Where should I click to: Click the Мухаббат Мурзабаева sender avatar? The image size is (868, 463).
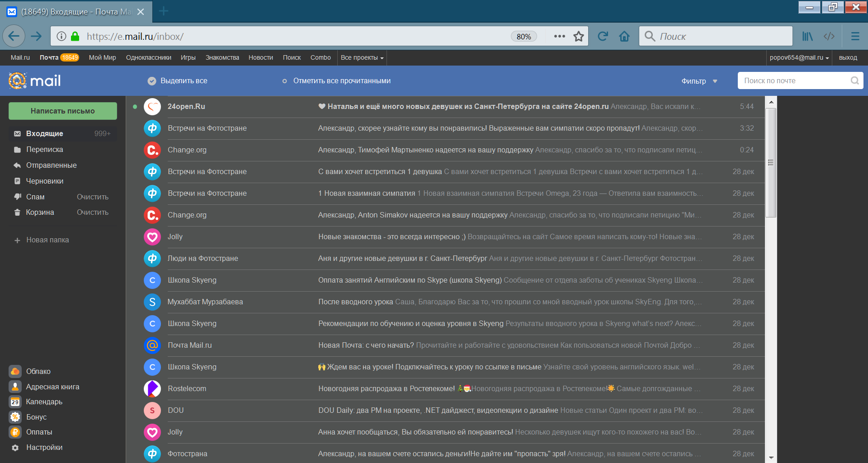pyautogui.click(x=152, y=302)
